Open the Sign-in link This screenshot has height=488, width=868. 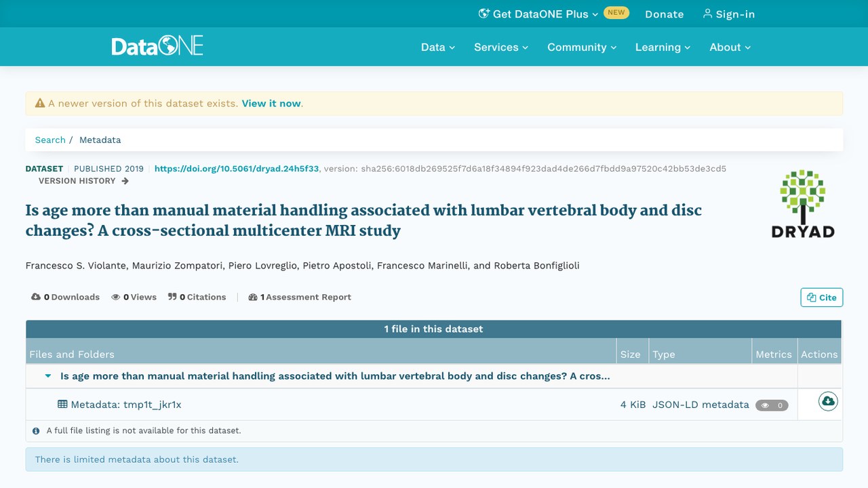[x=729, y=14]
